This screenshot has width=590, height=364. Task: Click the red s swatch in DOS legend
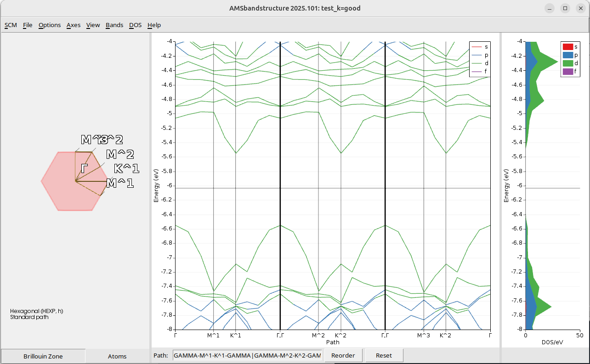[568, 47]
